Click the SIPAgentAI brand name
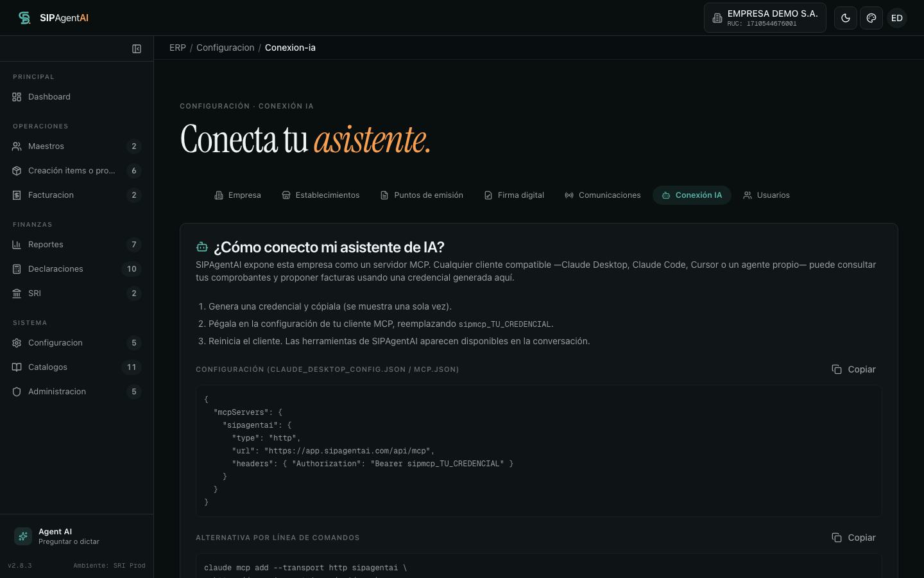924x578 pixels. point(64,18)
